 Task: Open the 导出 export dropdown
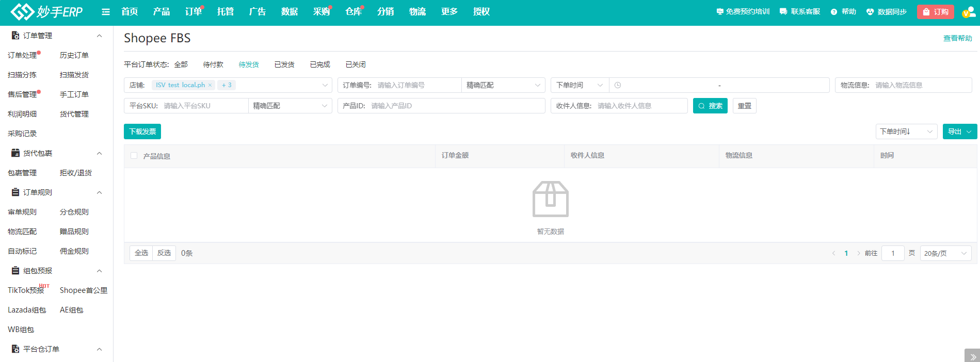coord(960,131)
